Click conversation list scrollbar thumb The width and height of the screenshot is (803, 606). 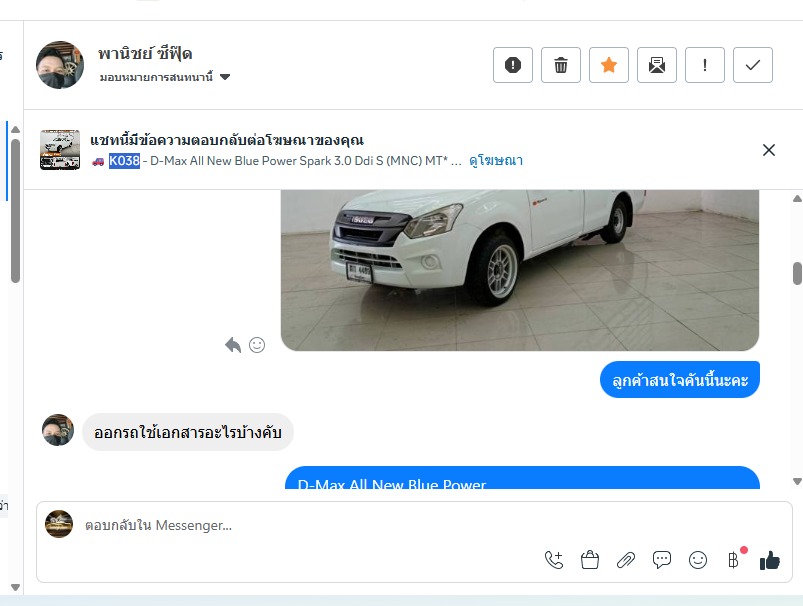15,211
